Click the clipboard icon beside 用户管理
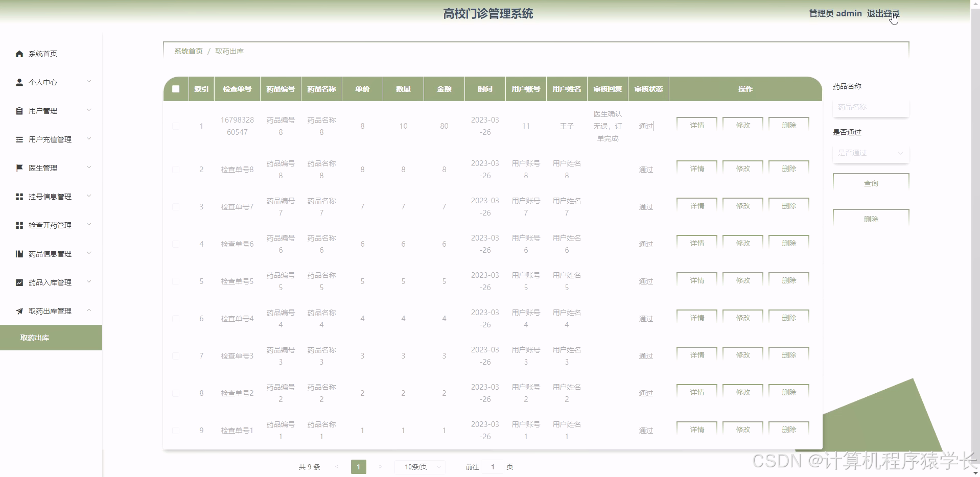This screenshot has width=980, height=477. 19,111
